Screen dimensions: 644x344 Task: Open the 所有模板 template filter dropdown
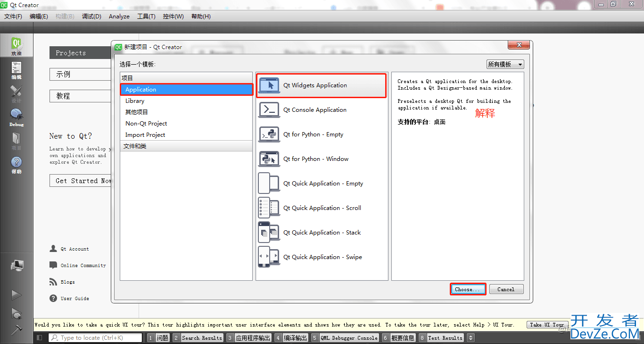click(x=505, y=64)
